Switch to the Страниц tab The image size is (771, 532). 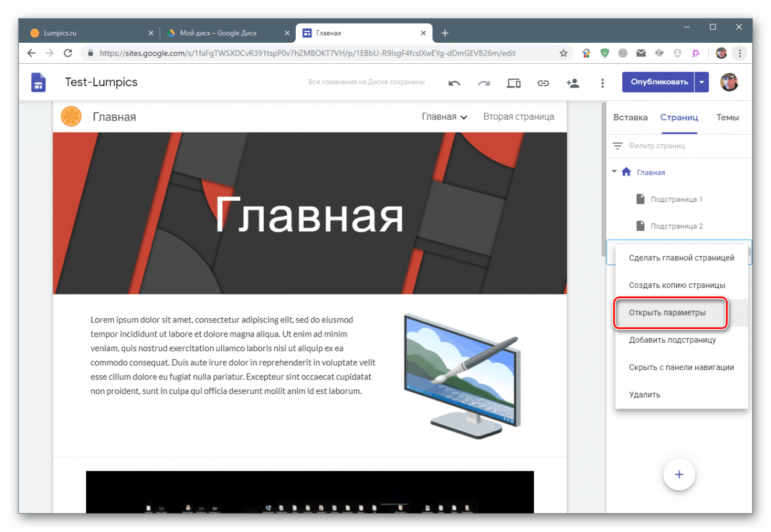(679, 117)
